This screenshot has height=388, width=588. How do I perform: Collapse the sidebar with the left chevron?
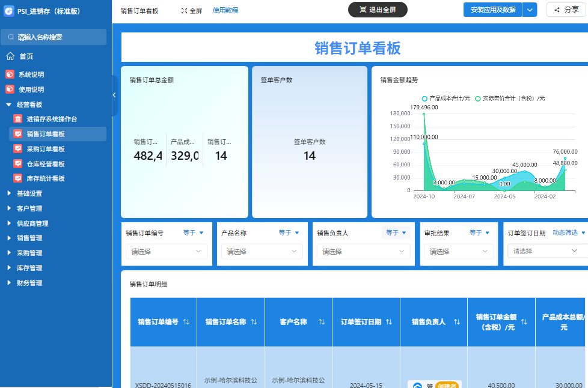pos(114,94)
